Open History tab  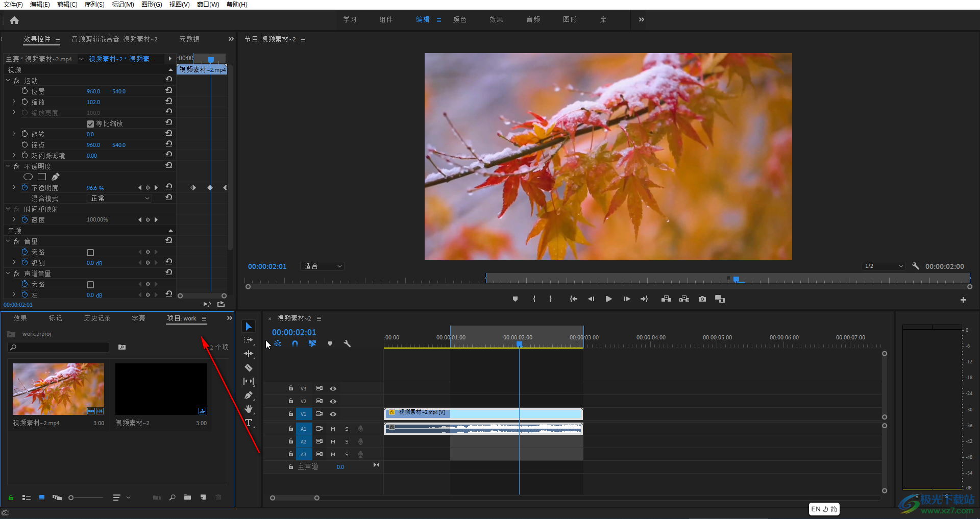(97, 318)
